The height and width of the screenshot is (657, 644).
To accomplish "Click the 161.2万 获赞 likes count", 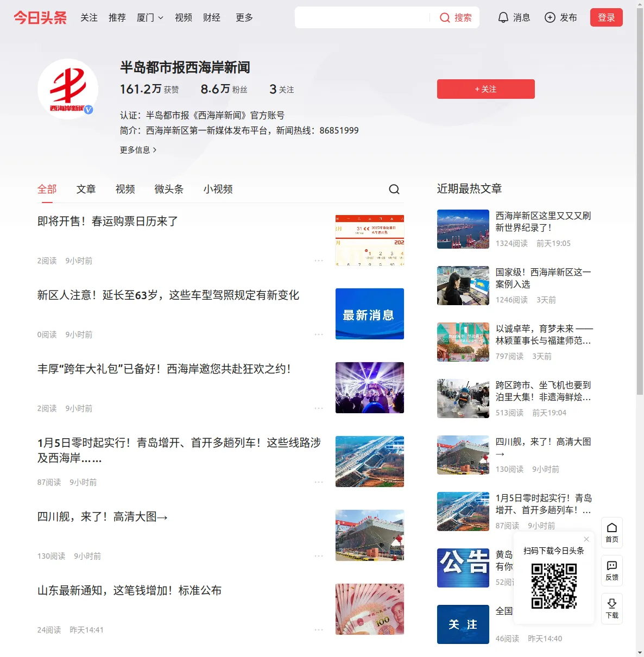I will (149, 89).
